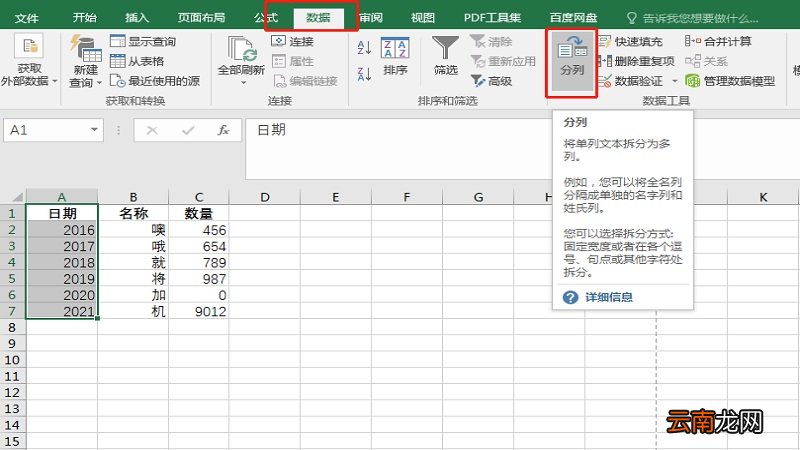
Task: Switch to the Data (数据) tab
Action: (318, 18)
